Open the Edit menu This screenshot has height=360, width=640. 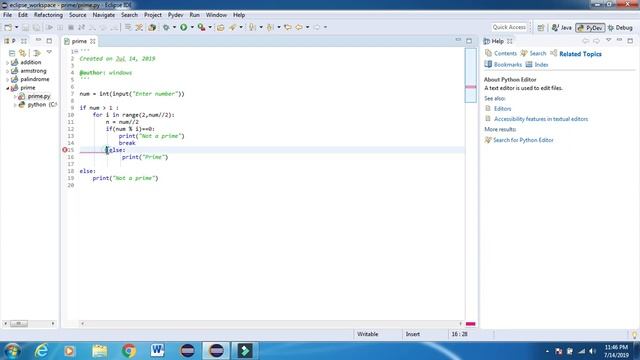(x=23, y=15)
